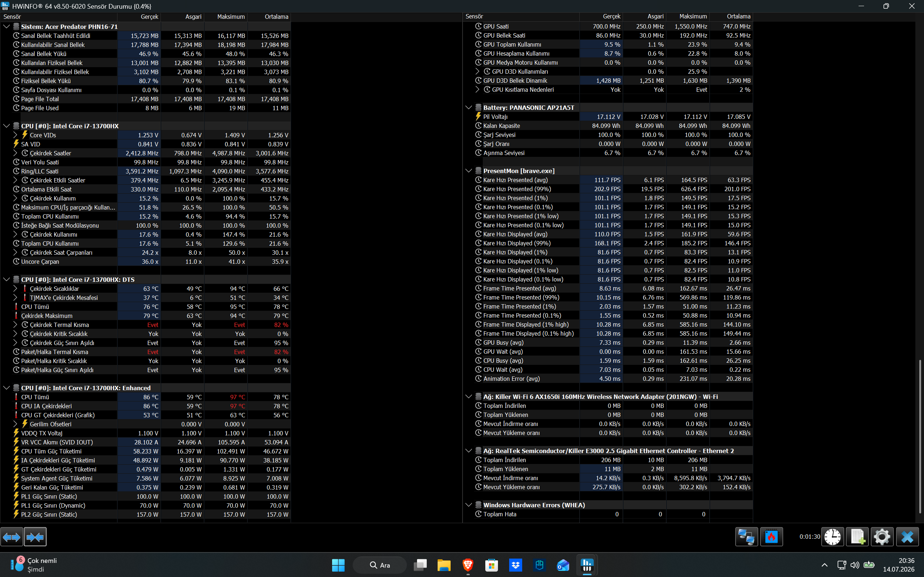Viewport: 924px width, 577px height.
Task: Expand GPU Kısıtlama Nedenleri row
Action: [x=477, y=89]
